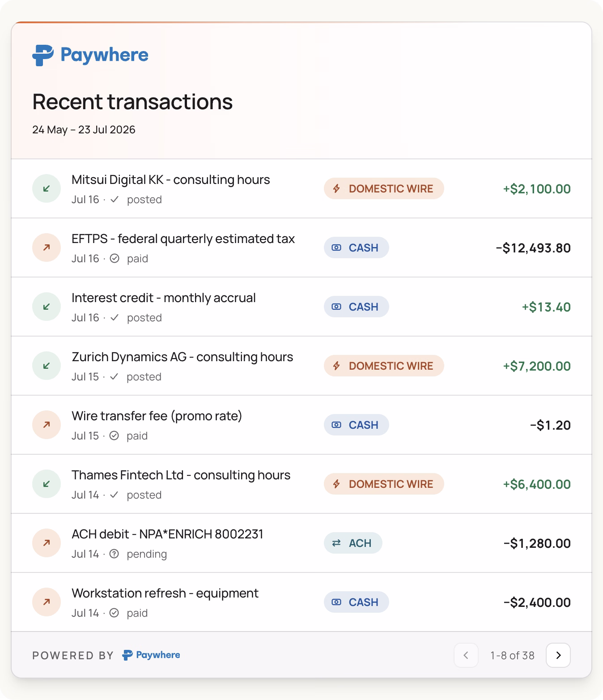The height and width of the screenshot is (700, 603).
Task: Click the 1-8 of 38 page indicator
Action: coord(512,656)
